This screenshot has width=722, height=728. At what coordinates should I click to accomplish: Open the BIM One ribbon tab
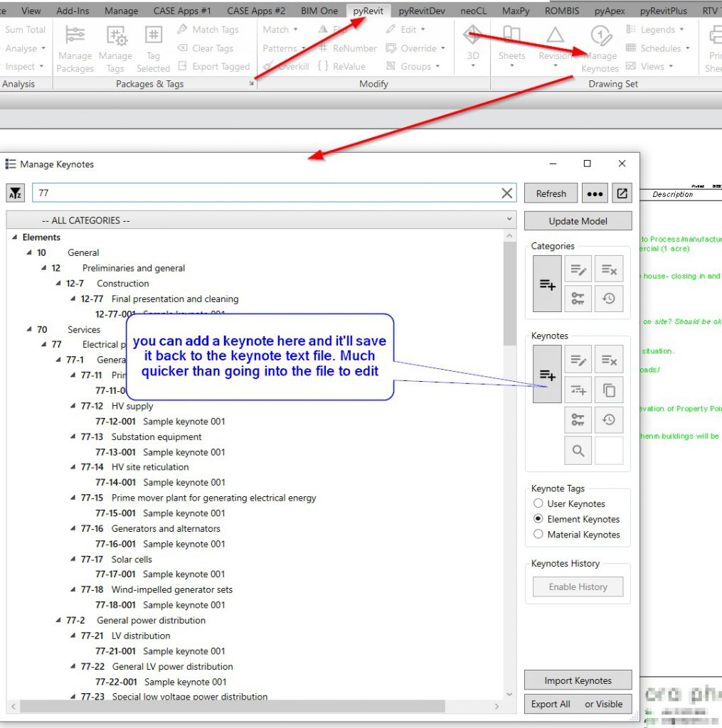point(319,11)
